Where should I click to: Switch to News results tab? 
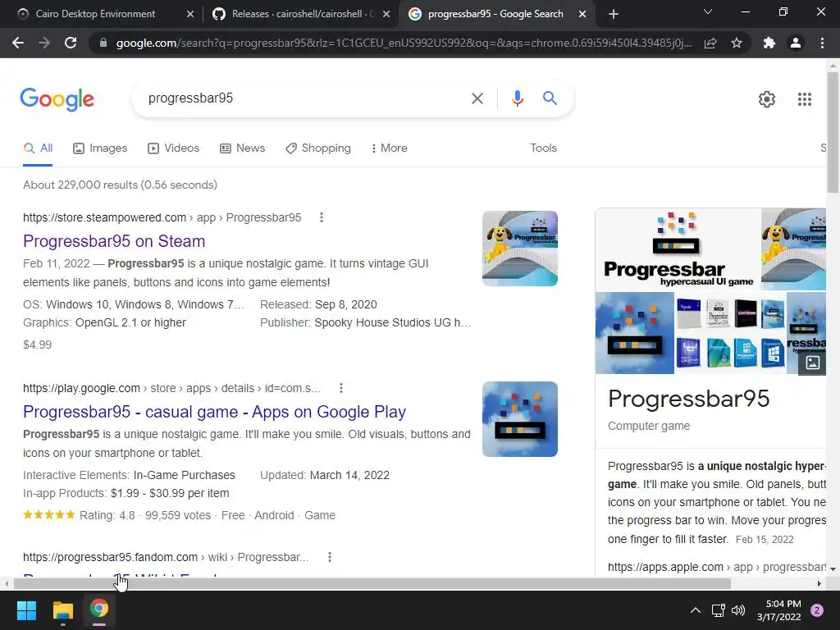click(243, 148)
